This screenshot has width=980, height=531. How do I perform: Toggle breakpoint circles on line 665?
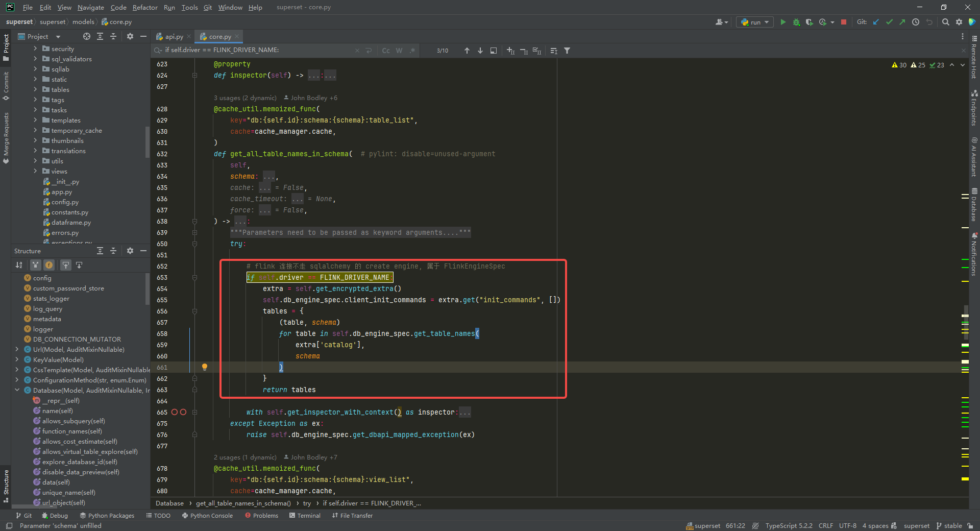click(179, 412)
